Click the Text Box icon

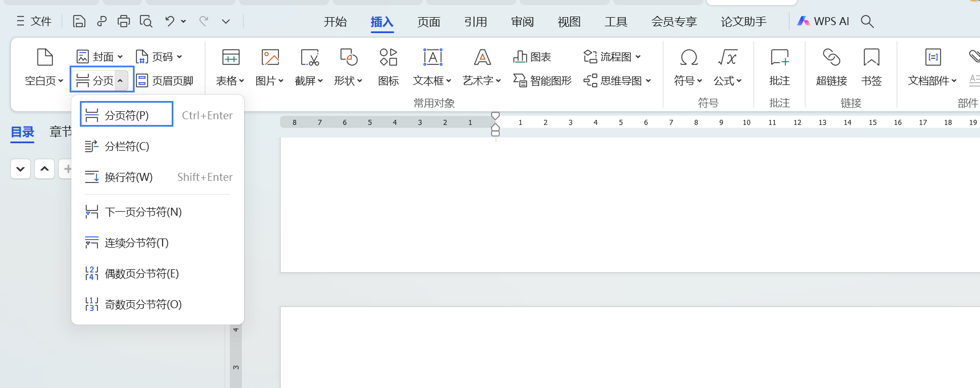click(x=433, y=57)
